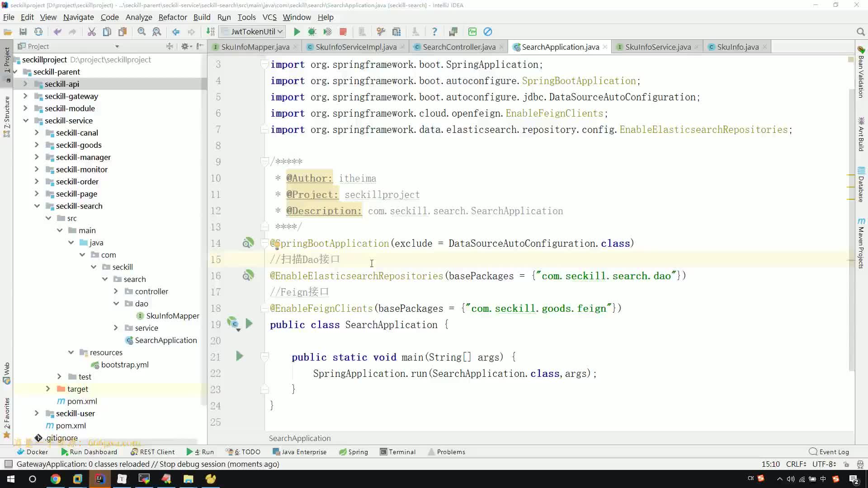This screenshot has height=488, width=868.
Task: Click Spring bean gutter icon on line 14
Action: 248,243
